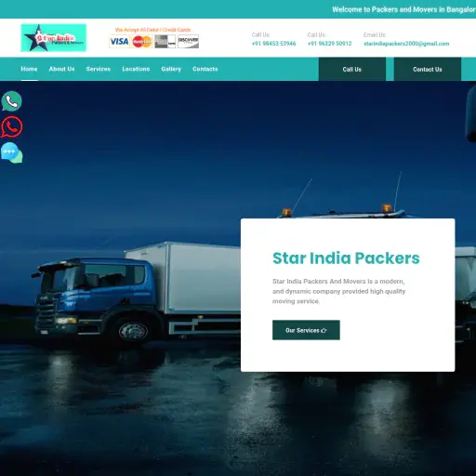Viewport: 476px width, 476px height.
Task: Click the VISA card icon
Action: click(x=119, y=42)
